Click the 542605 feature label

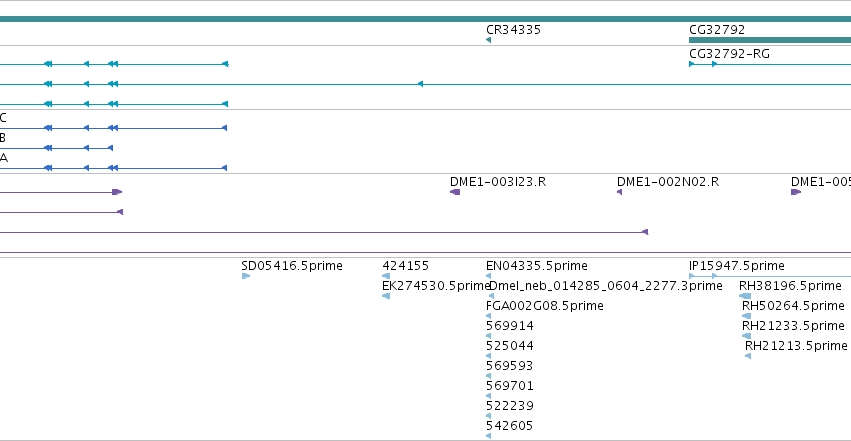point(510,426)
